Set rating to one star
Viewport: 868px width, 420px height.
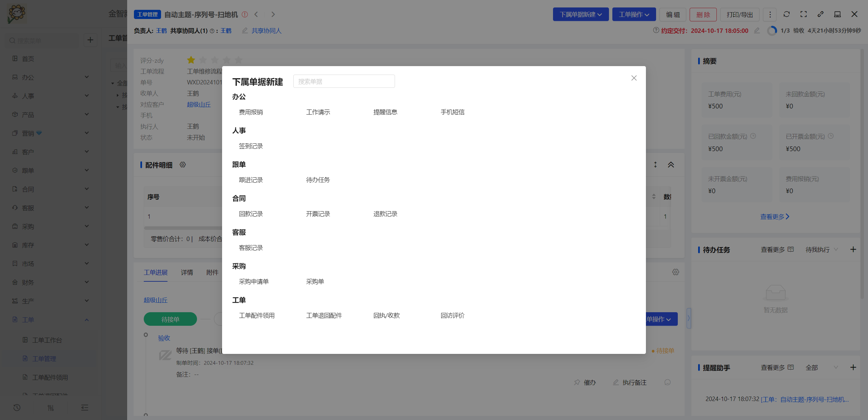tap(191, 60)
